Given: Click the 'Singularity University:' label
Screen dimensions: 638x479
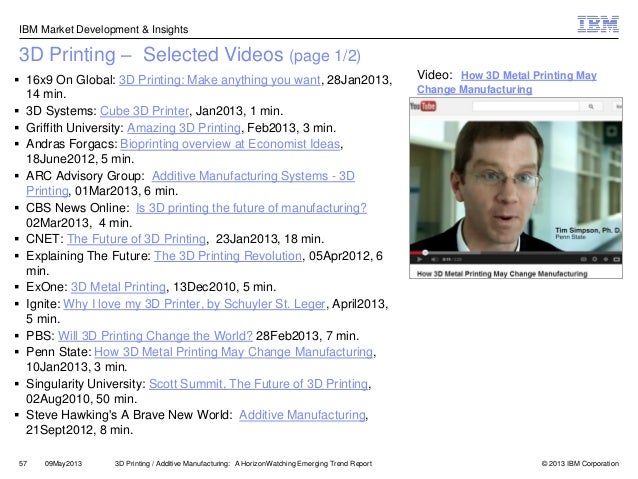Looking at the screenshot, I should [86, 384].
